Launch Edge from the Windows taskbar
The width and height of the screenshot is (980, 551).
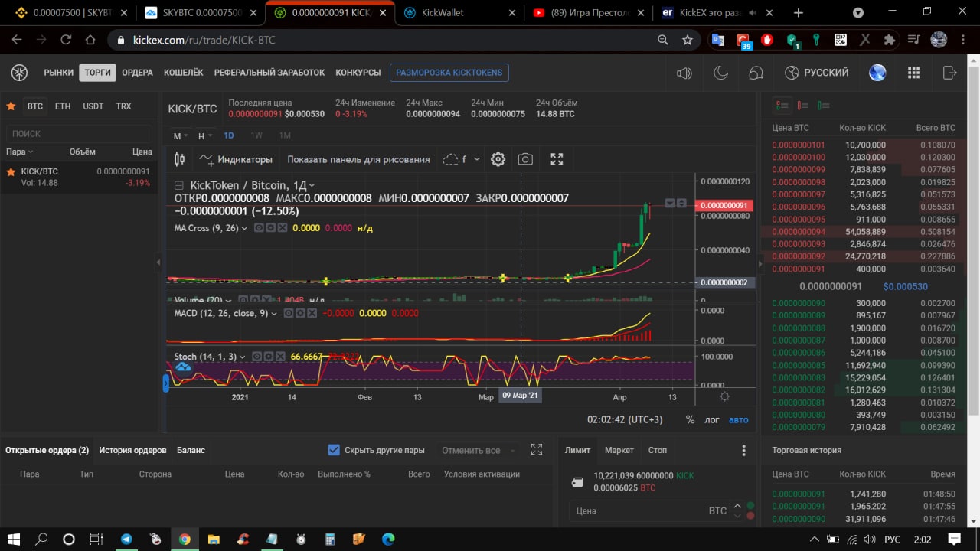tap(388, 540)
